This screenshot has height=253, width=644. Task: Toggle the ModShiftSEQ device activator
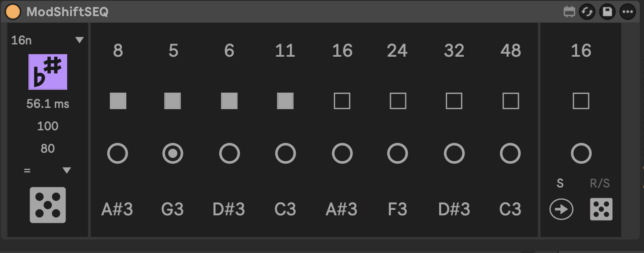(13, 12)
